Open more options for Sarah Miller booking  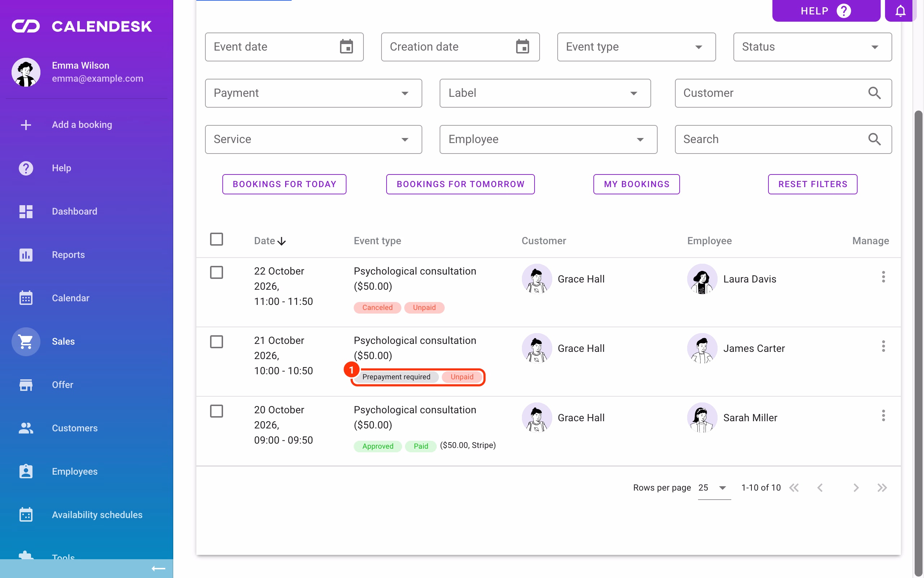click(x=883, y=415)
